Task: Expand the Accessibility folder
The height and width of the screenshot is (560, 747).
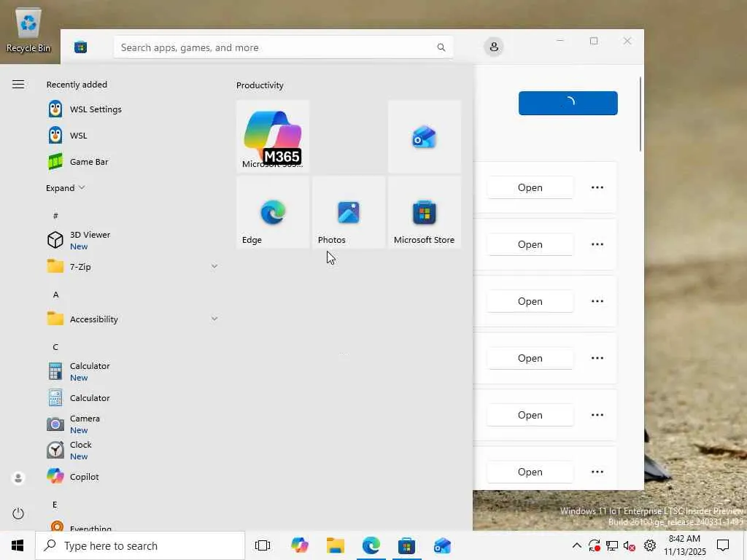Action: [132, 319]
